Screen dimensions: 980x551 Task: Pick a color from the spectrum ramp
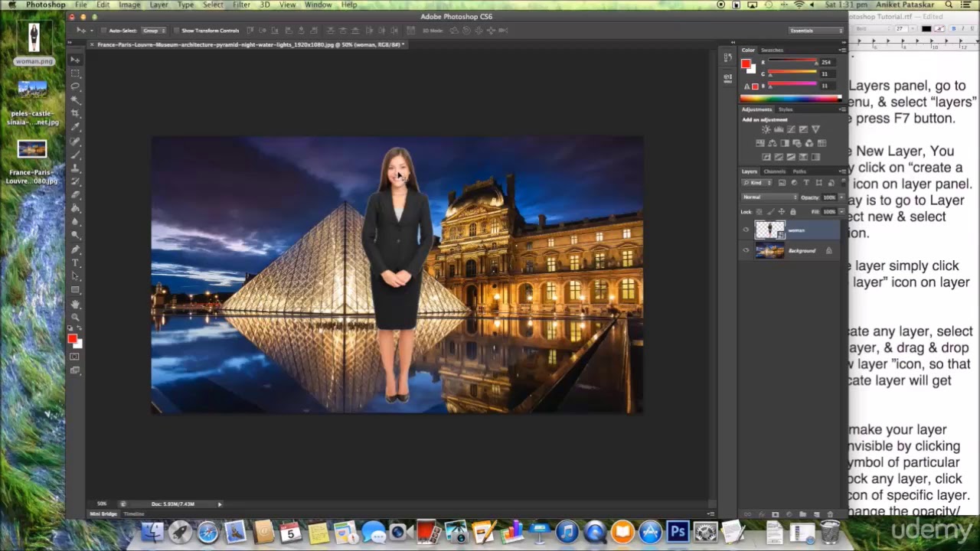pyautogui.click(x=791, y=98)
